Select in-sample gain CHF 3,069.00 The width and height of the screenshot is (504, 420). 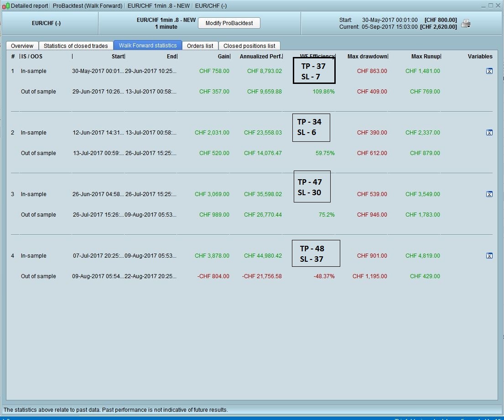(x=212, y=194)
